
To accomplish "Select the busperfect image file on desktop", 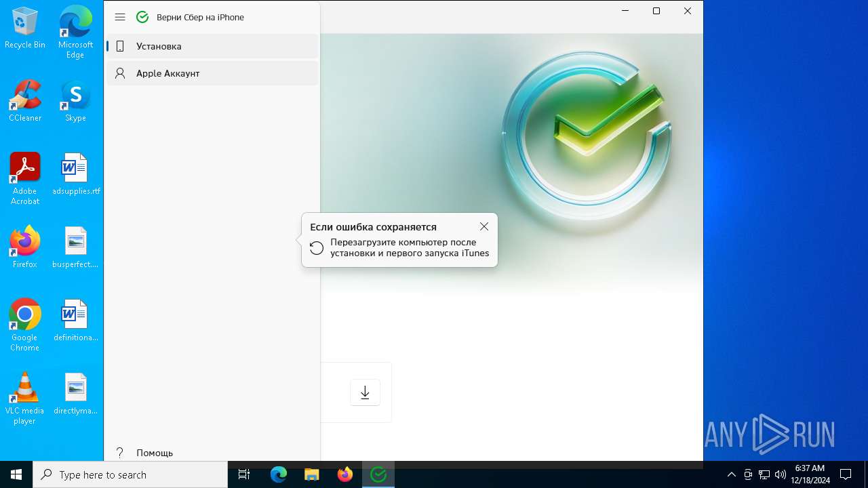I will click(75, 248).
